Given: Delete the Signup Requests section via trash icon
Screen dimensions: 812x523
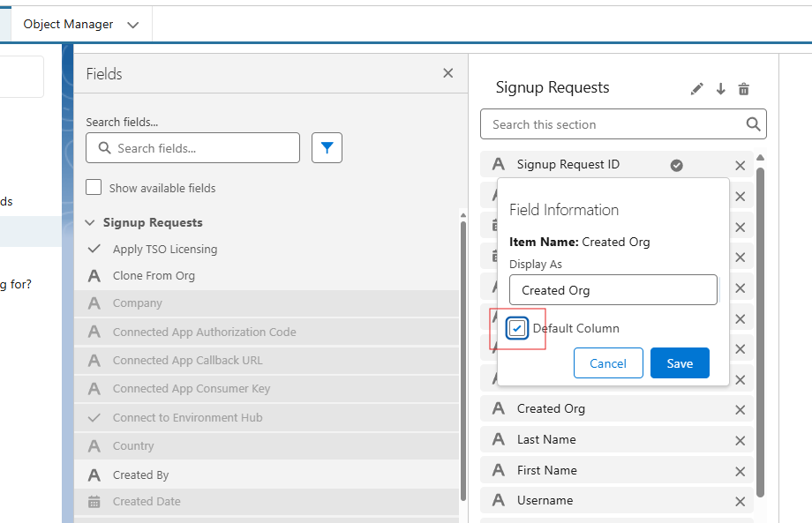Looking at the screenshot, I should (x=743, y=89).
